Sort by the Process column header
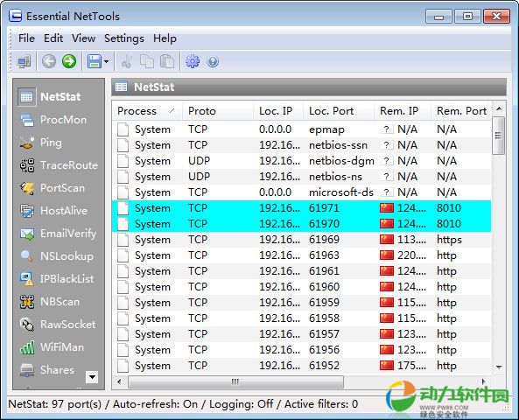The height and width of the screenshot is (420, 519). coord(147,111)
